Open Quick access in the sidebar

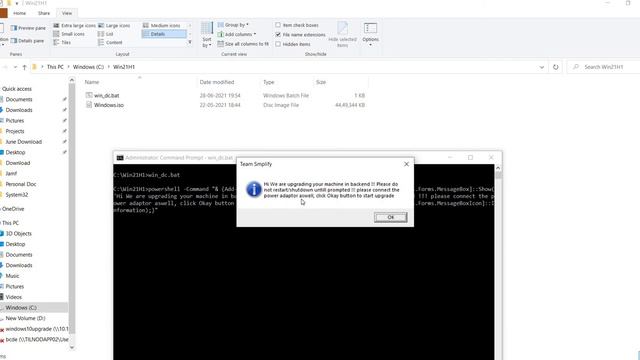click(x=17, y=89)
